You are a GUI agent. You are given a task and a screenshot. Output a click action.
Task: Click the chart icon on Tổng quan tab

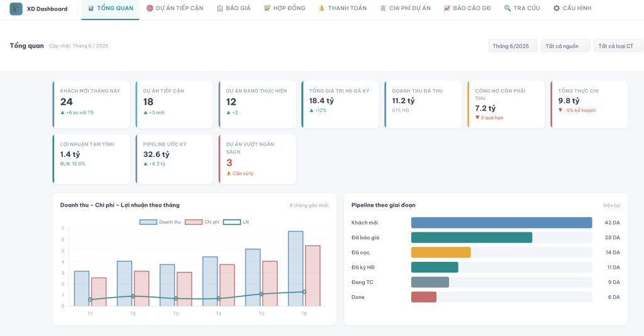(91, 8)
